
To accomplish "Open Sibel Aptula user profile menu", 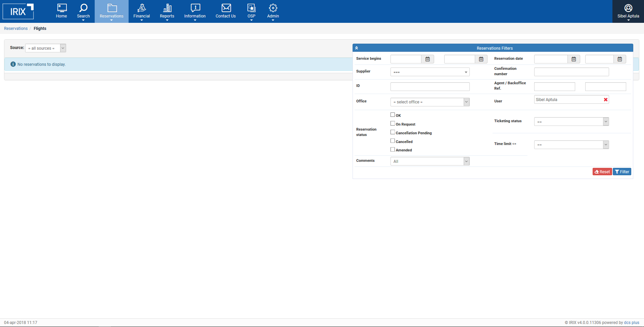I will coord(628,11).
